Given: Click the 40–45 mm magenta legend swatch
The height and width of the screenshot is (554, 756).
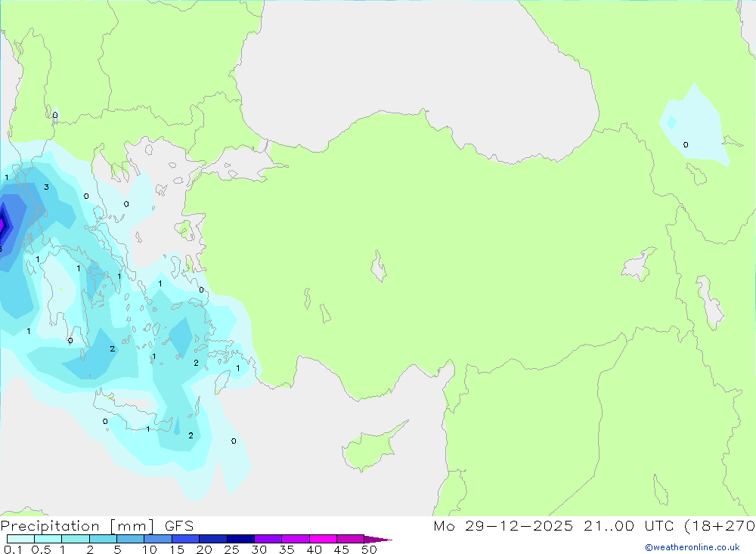Looking at the screenshot, I should coord(323,539).
